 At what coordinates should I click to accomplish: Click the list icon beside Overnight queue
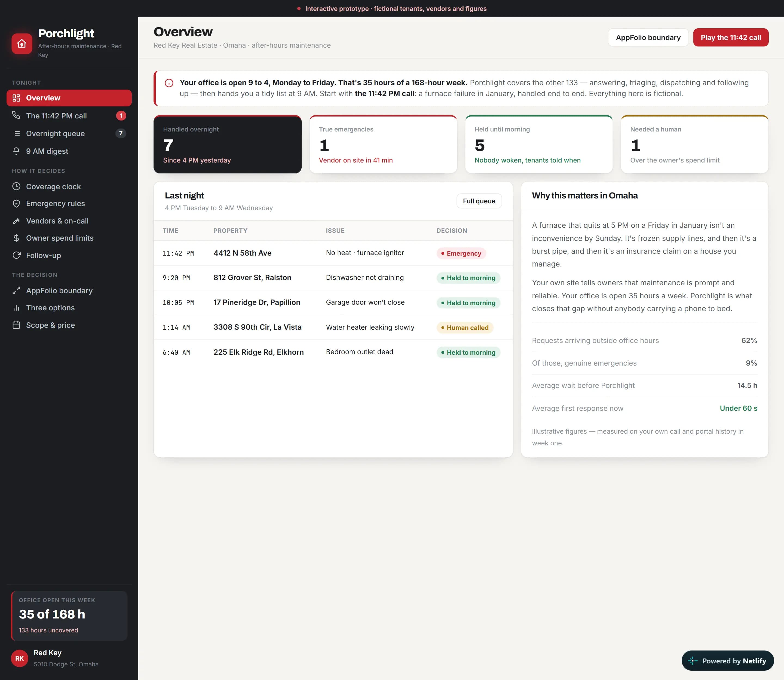[x=16, y=133]
